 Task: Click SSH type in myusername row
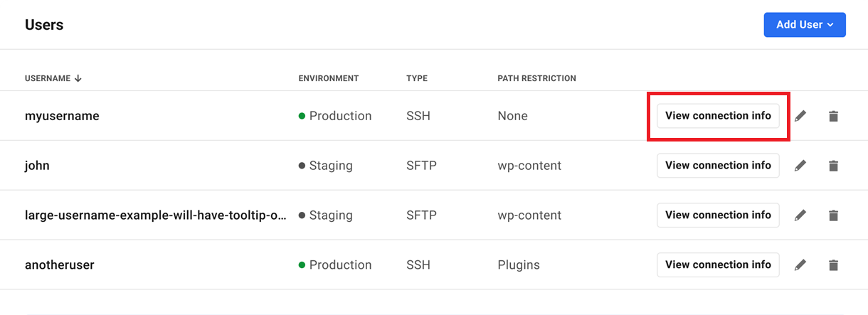[418, 116]
